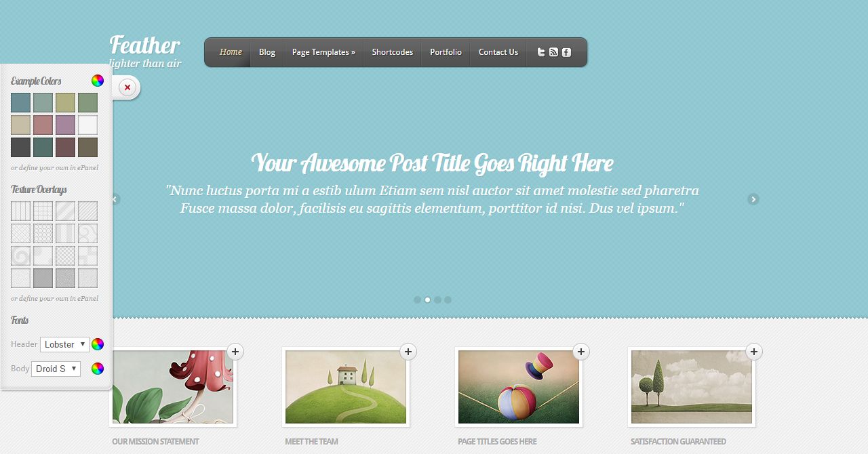The image size is (868, 454).
Task: Select the pink example color swatch
Action: pyautogui.click(x=43, y=125)
